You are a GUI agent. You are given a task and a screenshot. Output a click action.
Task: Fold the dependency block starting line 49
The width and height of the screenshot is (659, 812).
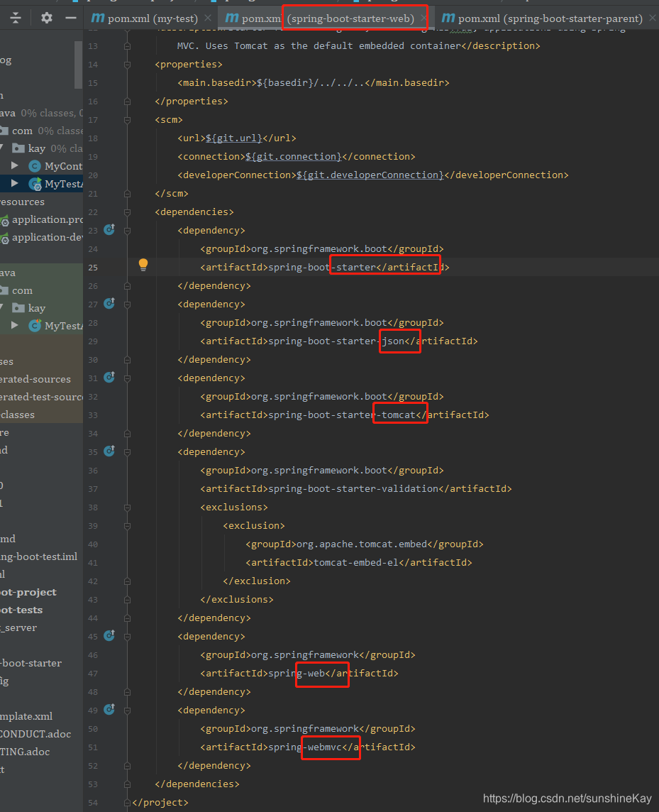click(x=128, y=710)
